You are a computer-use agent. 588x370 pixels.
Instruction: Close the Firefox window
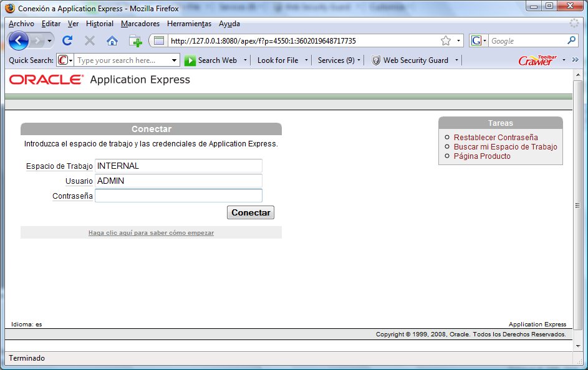tap(570, 6)
